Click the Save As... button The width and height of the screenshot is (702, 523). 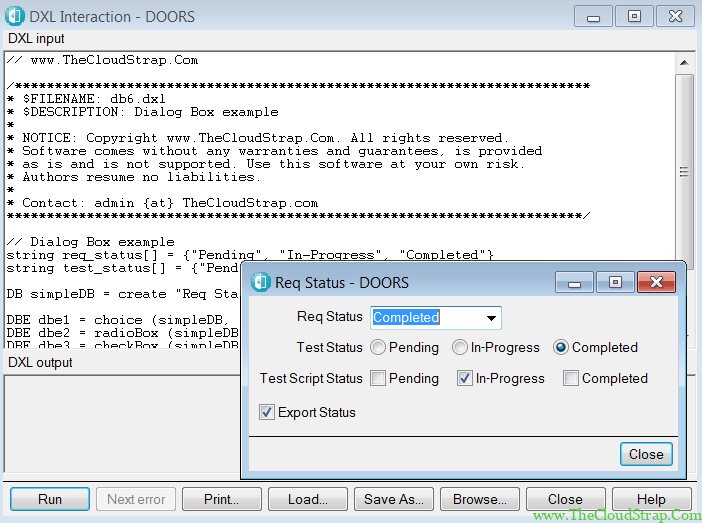(394, 499)
